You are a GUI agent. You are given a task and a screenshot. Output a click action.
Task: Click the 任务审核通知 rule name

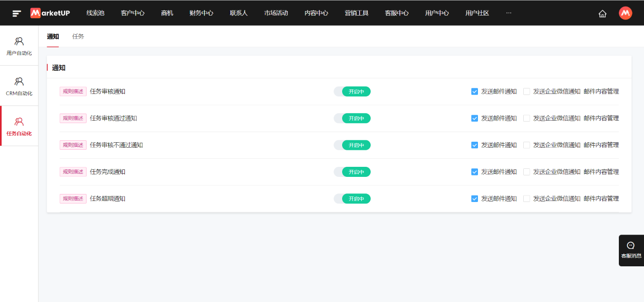click(108, 91)
